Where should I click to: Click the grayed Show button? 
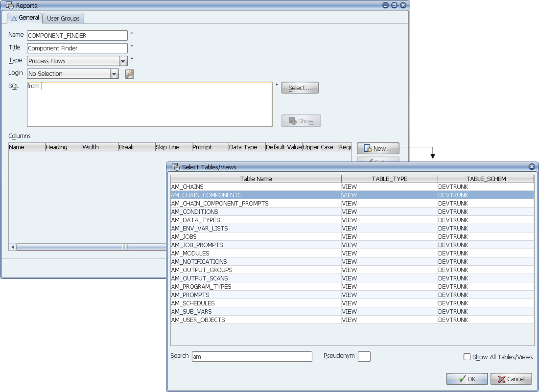(x=301, y=121)
